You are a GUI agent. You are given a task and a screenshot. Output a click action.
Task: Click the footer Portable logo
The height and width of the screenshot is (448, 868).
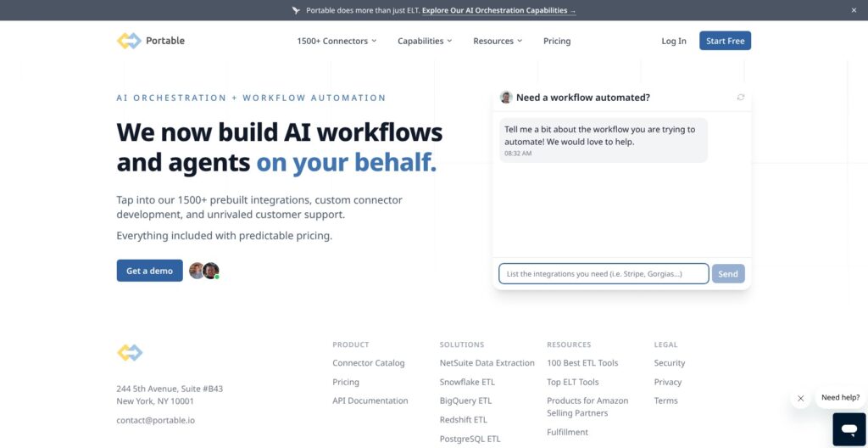point(130,353)
